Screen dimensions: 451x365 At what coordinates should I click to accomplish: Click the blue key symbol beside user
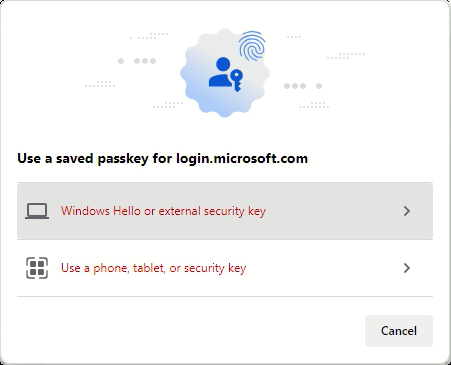click(x=237, y=80)
